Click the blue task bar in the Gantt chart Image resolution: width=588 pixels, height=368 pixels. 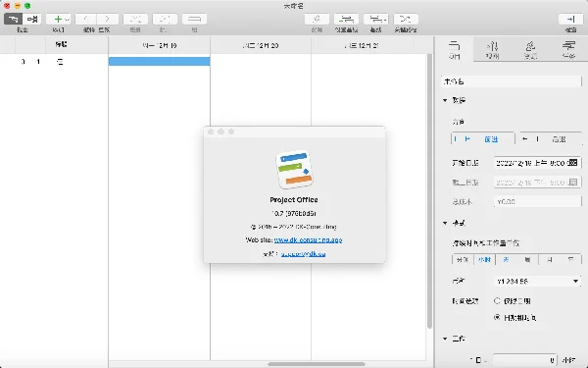pyautogui.click(x=160, y=61)
